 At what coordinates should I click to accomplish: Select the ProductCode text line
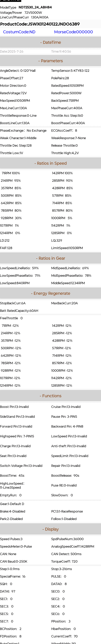pyautogui.click(x=40, y=24)
